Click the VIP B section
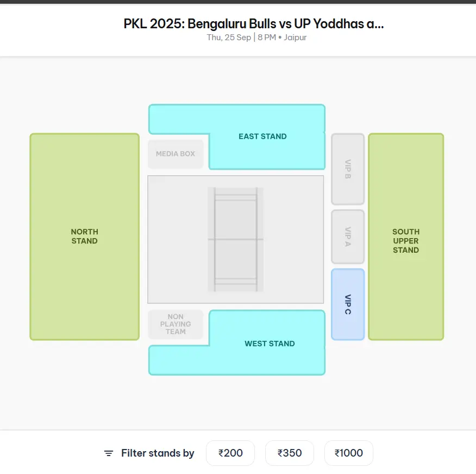 pos(348,169)
